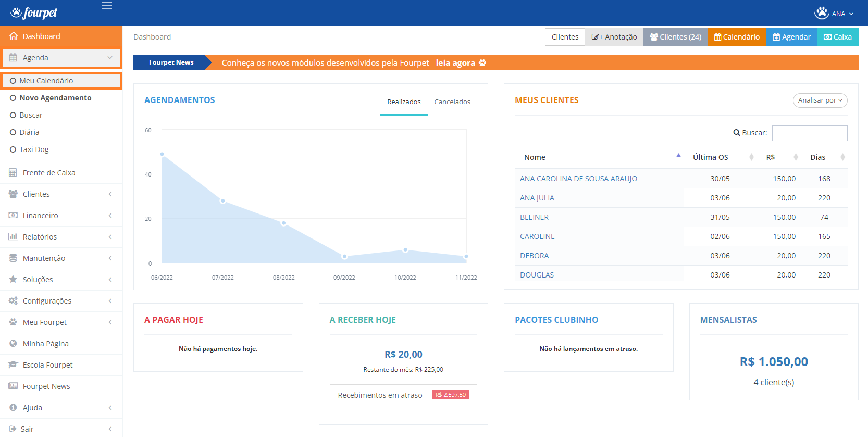868x440 pixels.
Task: Click the Agenda calendar icon
Action: [13, 58]
